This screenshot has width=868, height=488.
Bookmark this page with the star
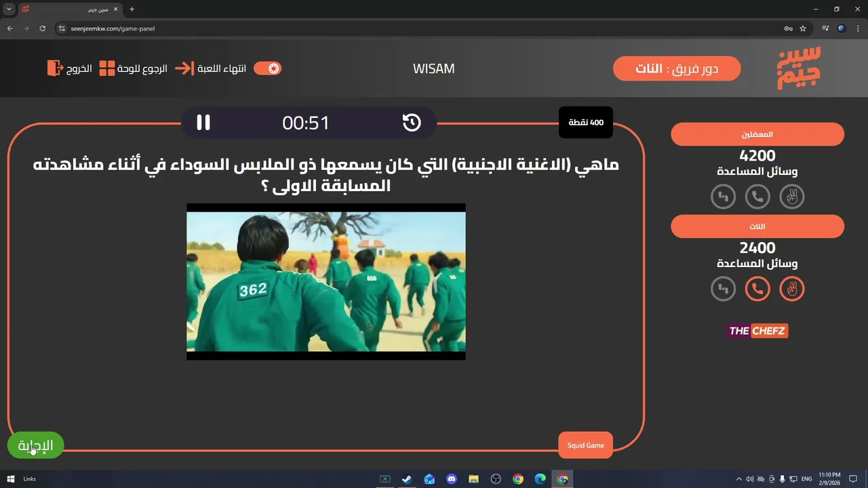pos(803,28)
